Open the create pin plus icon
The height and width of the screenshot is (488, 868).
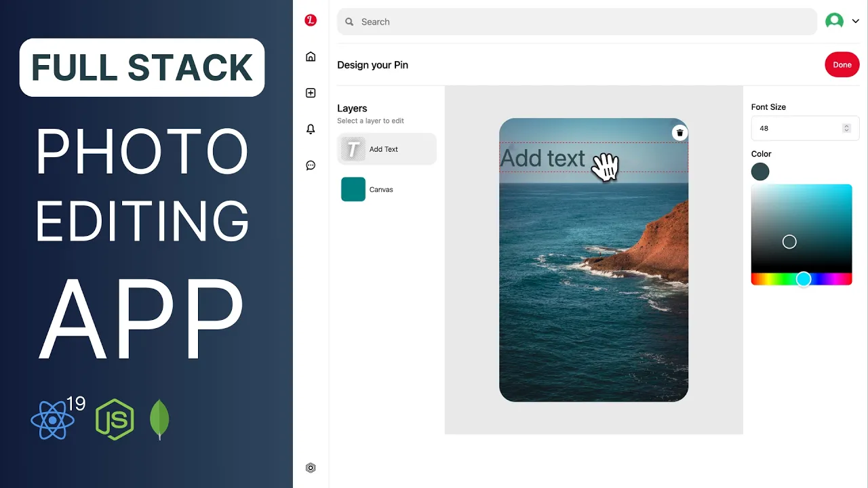311,93
